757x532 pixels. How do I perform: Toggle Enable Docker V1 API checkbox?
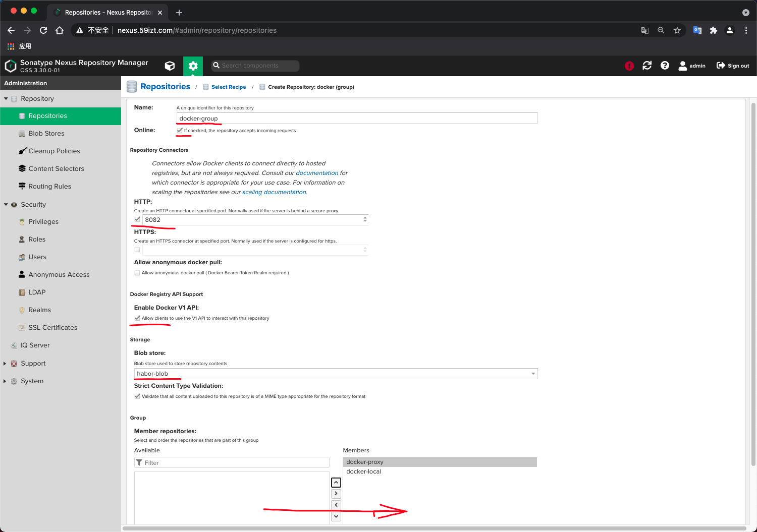pos(137,318)
